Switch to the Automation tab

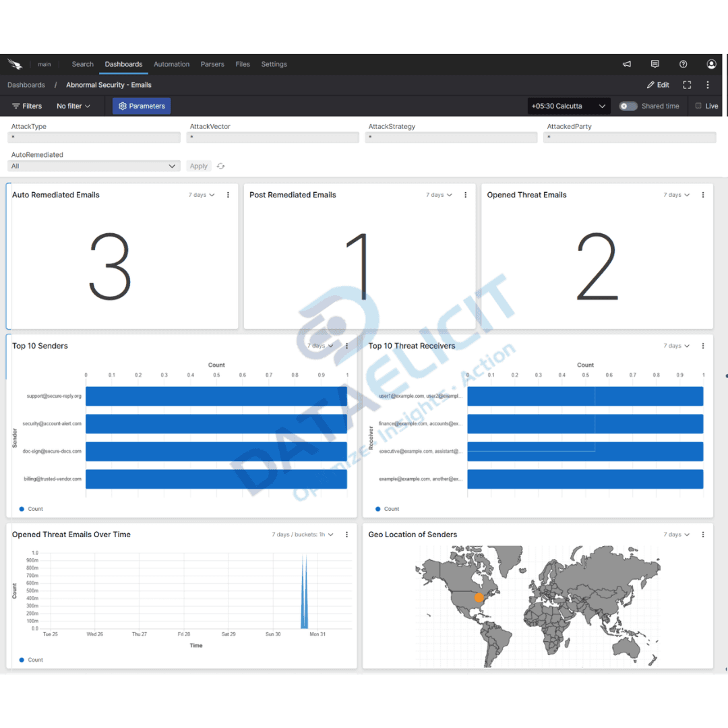[171, 64]
